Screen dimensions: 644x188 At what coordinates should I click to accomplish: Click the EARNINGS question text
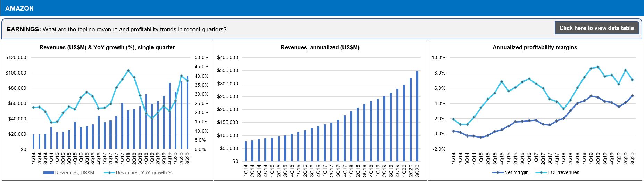(117, 29)
